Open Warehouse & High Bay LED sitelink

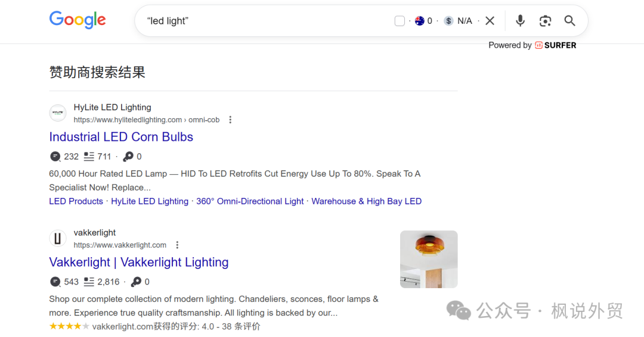click(366, 201)
